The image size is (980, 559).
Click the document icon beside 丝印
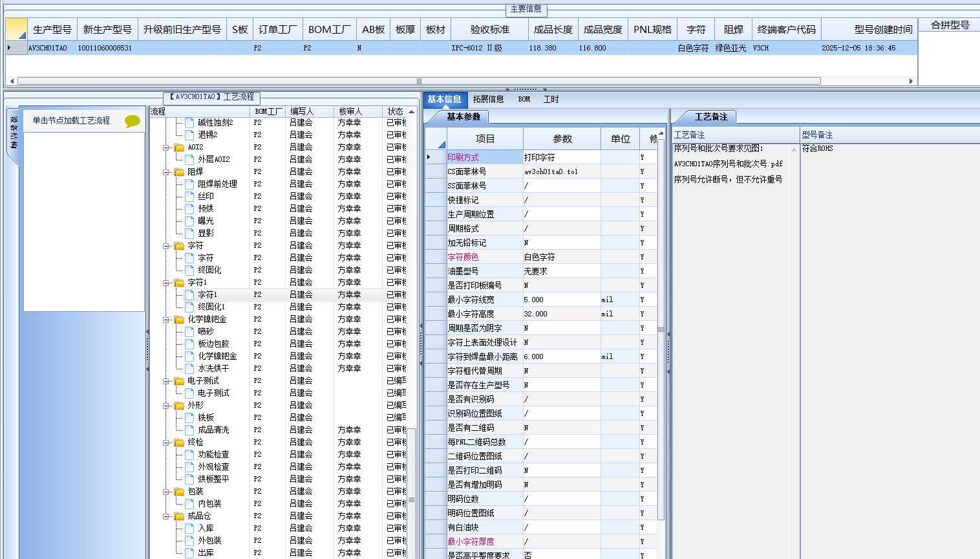click(x=189, y=196)
